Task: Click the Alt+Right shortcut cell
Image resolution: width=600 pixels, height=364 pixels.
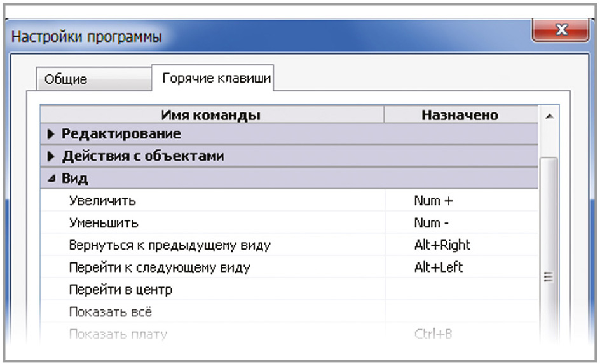Action: [442, 245]
